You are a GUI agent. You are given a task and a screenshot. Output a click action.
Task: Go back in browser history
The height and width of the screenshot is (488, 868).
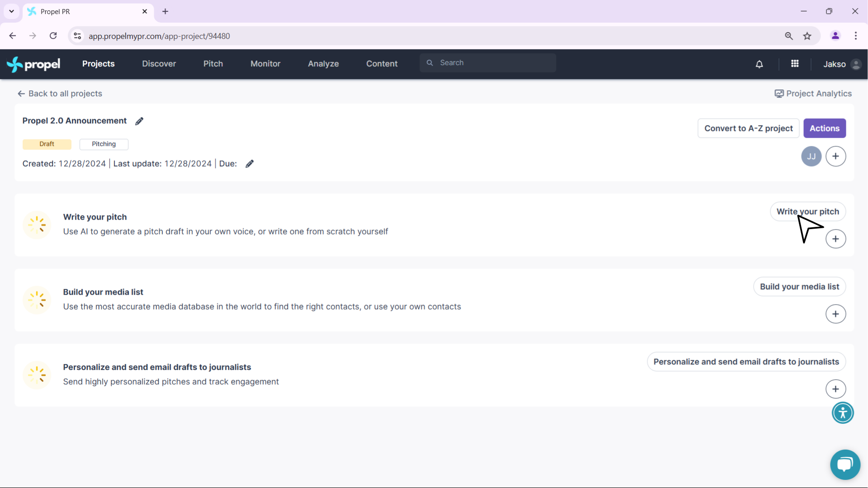point(13,36)
